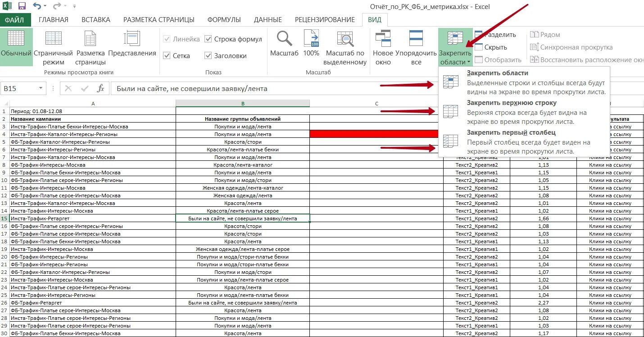Switch to the ГЛАВНАЯ tab
Image resolution: width=644 pixels, height=337 pixels.
(53, 20)
